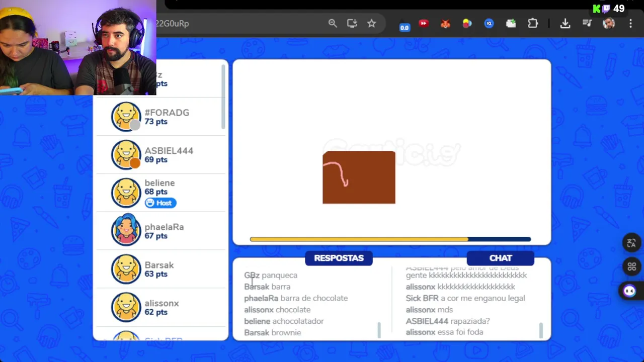Click the beliene player avatar
644x362 pixels.
click(x=126, y=193)
